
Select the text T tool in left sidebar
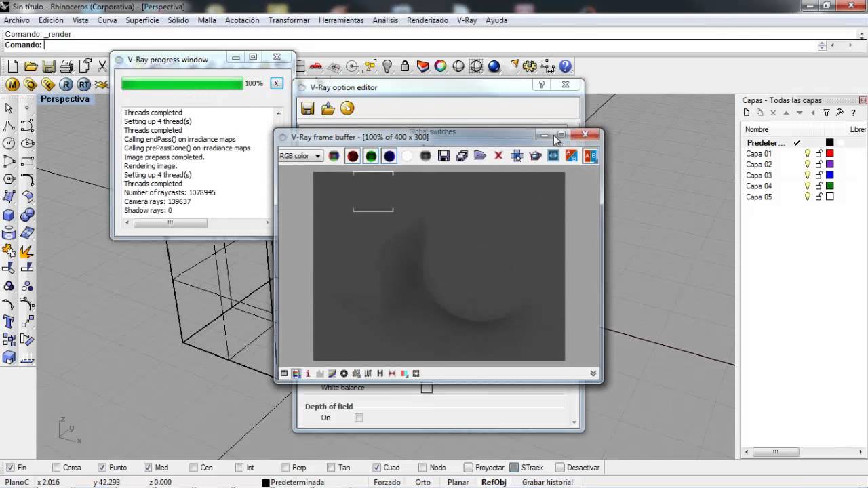(9, 322)
